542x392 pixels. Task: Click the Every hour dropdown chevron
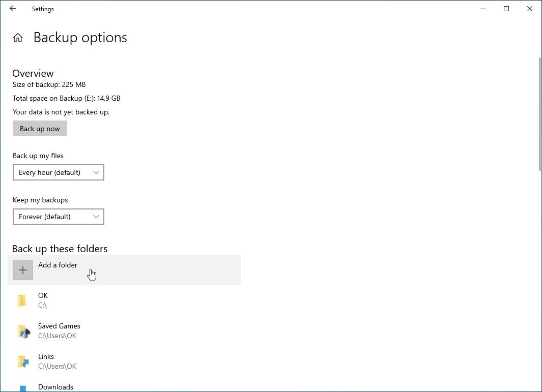tap(96, 172)
